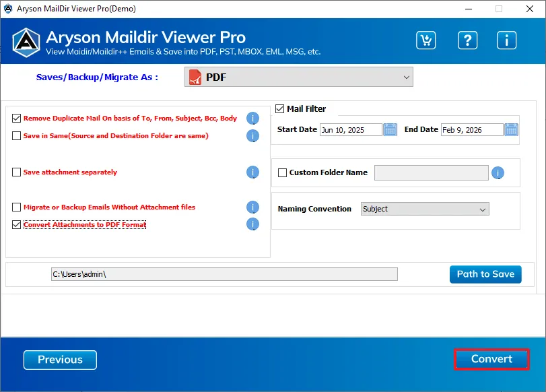Enable the Custom Folder Name checkbox
This screenshot has height=392, width=546.
tap(282, 172)
